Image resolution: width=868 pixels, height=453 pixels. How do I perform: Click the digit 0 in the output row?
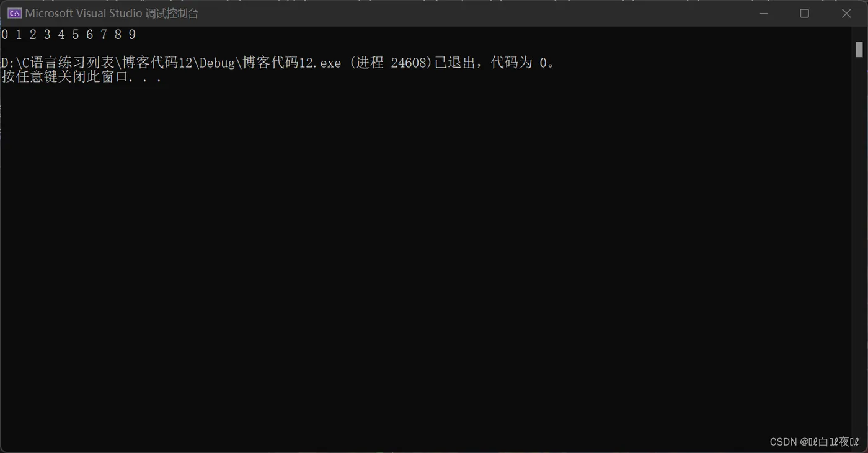(x=5, y=35)
